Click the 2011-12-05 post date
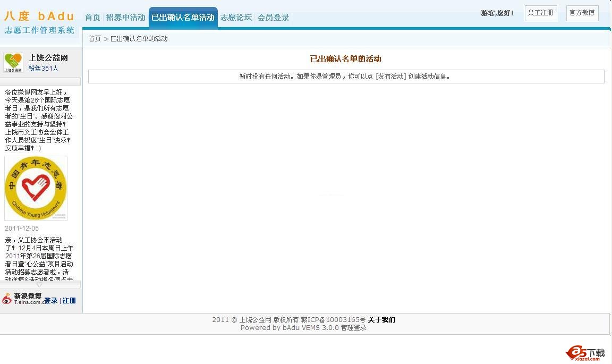Image resolution: width=612 pixels, height=364 pixels. (x=22, y=228)
